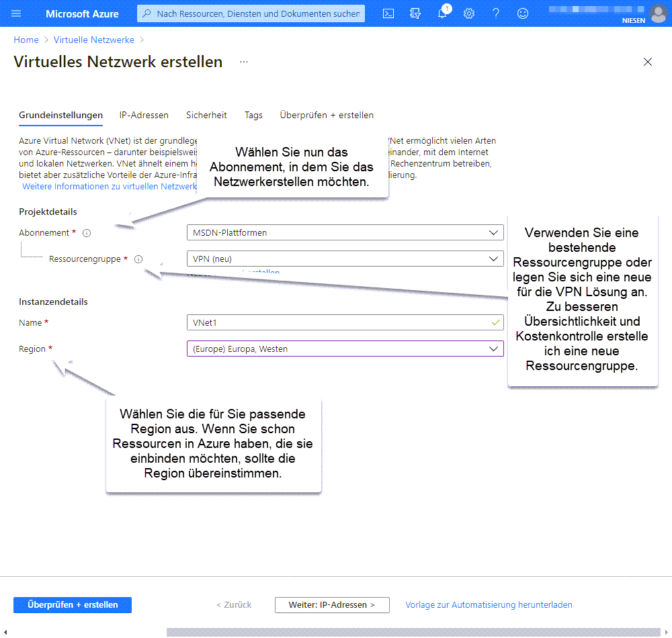Expand the Region dropdown Europa, Westen
This screenshot has width=672, height=638.
[345, 349]
